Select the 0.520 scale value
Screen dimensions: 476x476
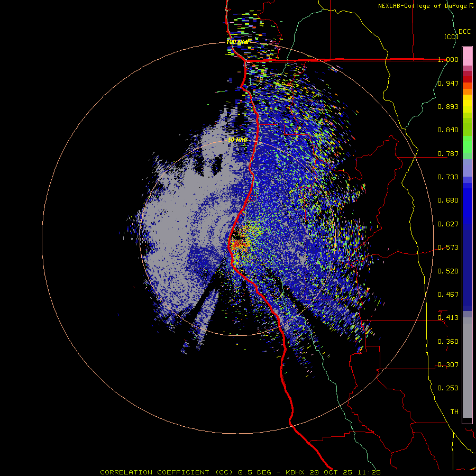(x=448, y=271)
